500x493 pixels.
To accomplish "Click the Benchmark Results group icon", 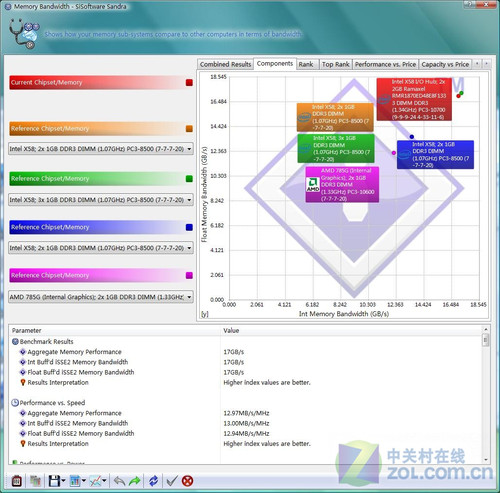I will point(15,341).
